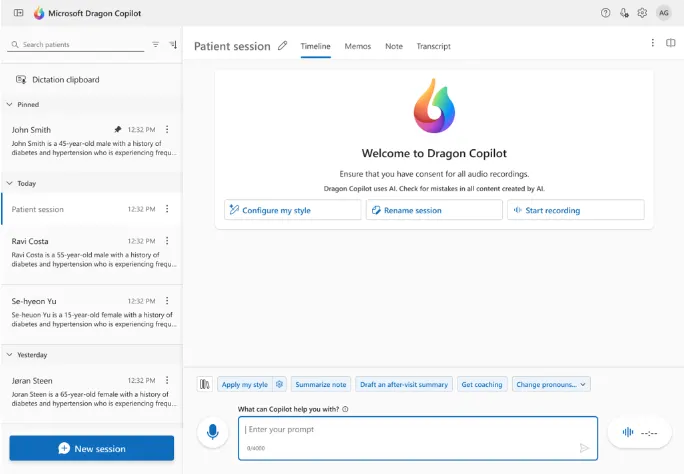
Task: Click the sort patients icon
Action: (x=173, y=44)
